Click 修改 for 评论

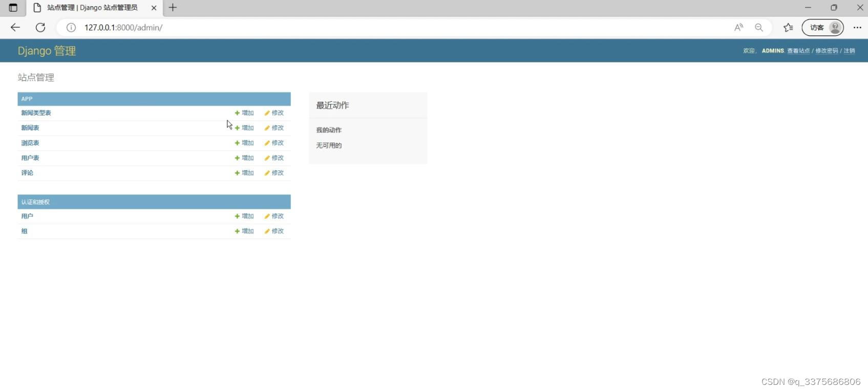tap(274, 172)
